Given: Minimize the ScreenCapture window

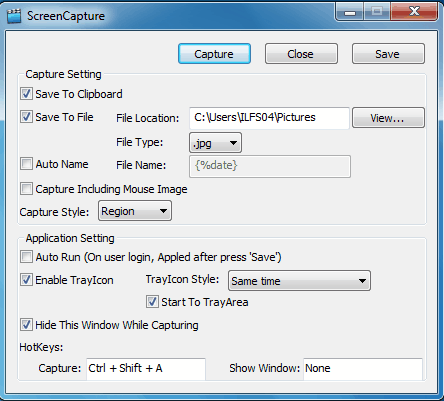Looking at the screenshot, I should point(350,12).
